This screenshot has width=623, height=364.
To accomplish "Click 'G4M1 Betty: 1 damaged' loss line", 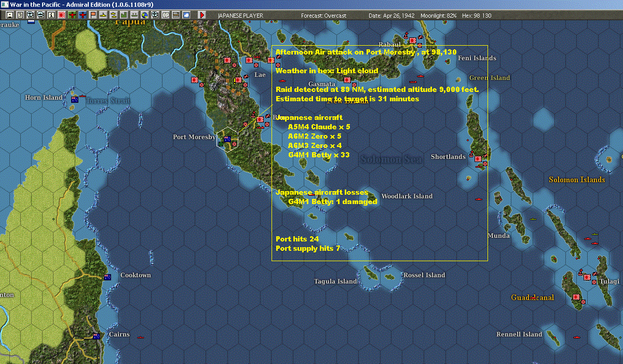I will click(x=333, y=201).
